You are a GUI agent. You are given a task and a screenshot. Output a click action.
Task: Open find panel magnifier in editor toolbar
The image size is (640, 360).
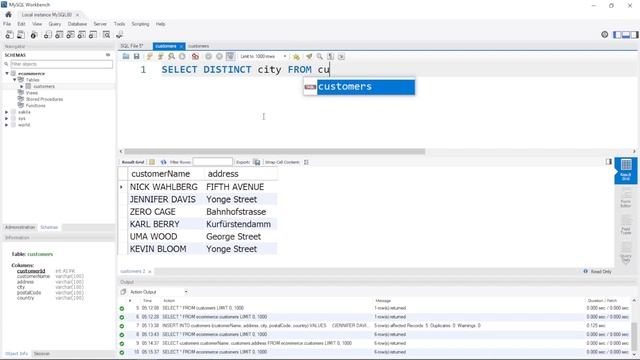tap(320, 56)
